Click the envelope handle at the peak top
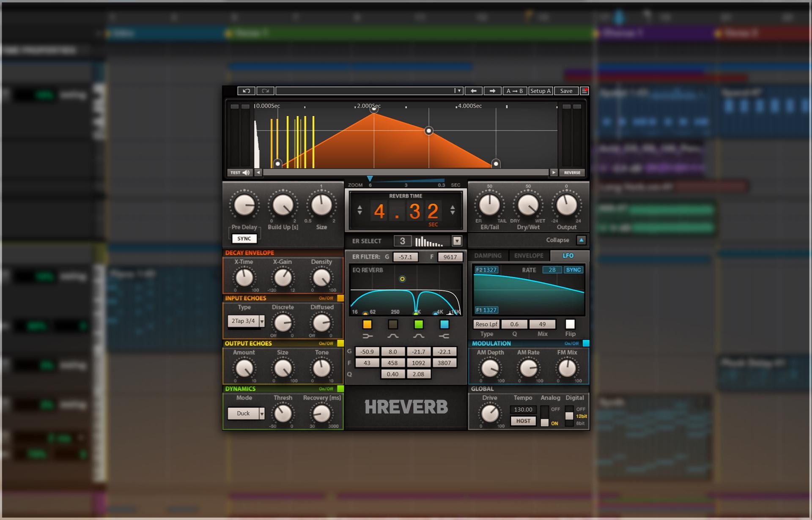 tap(374, 109)
